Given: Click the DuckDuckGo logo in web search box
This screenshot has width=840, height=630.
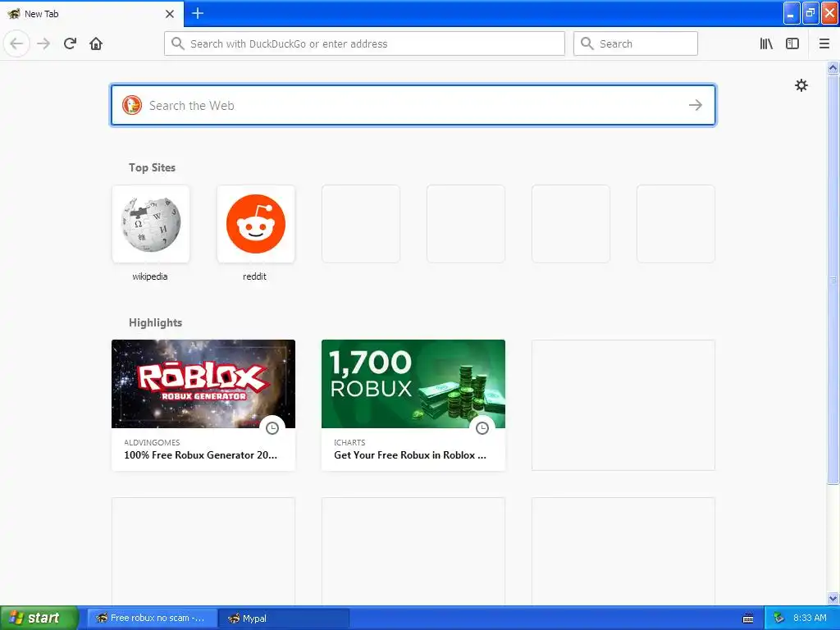Looking at the screenshot, I should pyautogui.click(x=132, y=105).
